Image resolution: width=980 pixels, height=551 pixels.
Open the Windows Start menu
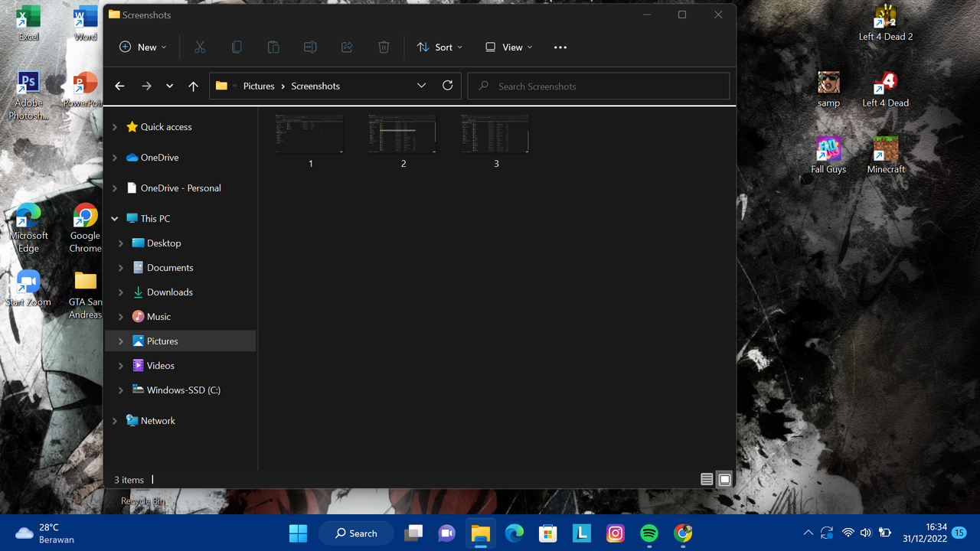[x=298, y=533]
